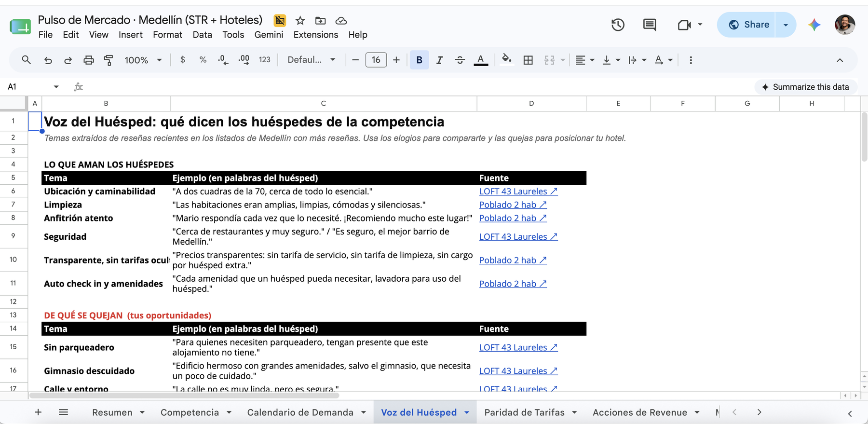Check cloud document status icon

pos(341,20)
